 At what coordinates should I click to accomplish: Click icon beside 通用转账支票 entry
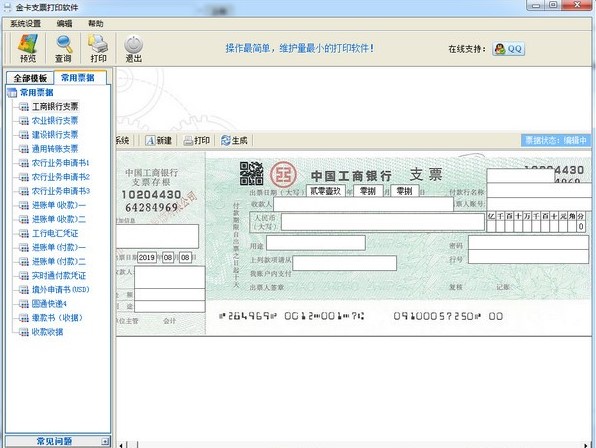pos(24,149)
